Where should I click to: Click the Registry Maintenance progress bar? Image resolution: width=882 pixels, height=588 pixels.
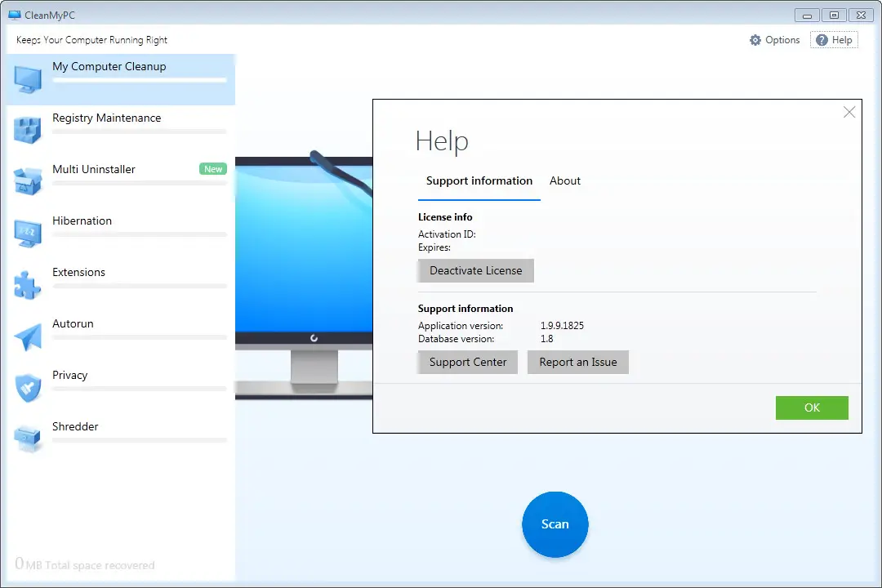tap(140, 131)
